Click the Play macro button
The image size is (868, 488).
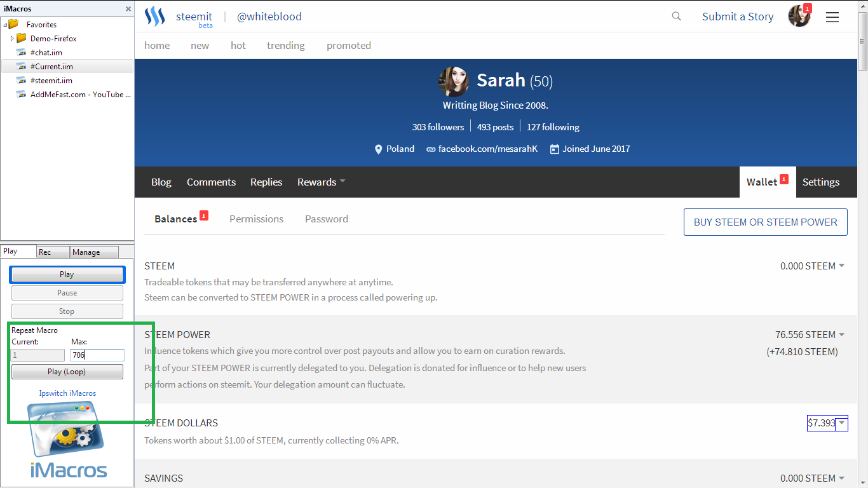coord(67,274)
